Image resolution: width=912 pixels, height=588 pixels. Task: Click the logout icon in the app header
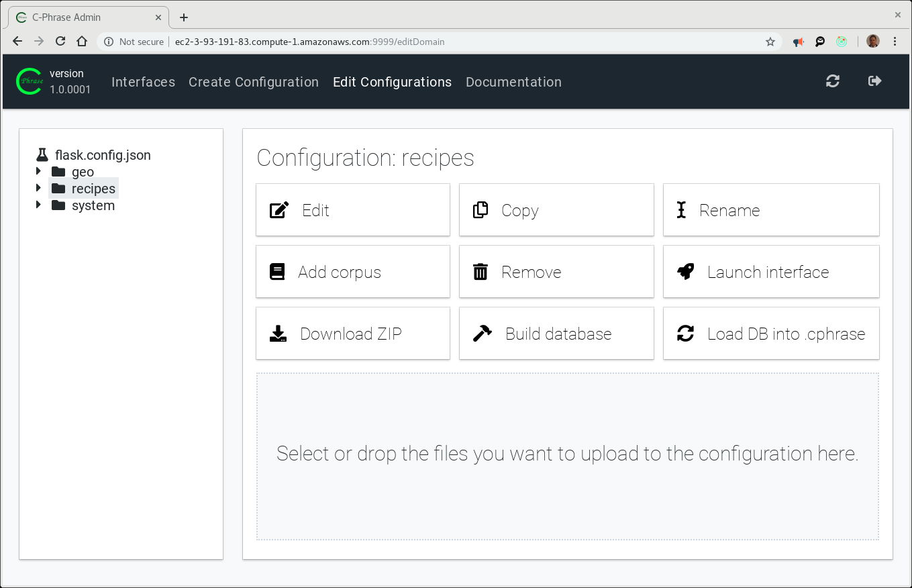click(874, 81)
